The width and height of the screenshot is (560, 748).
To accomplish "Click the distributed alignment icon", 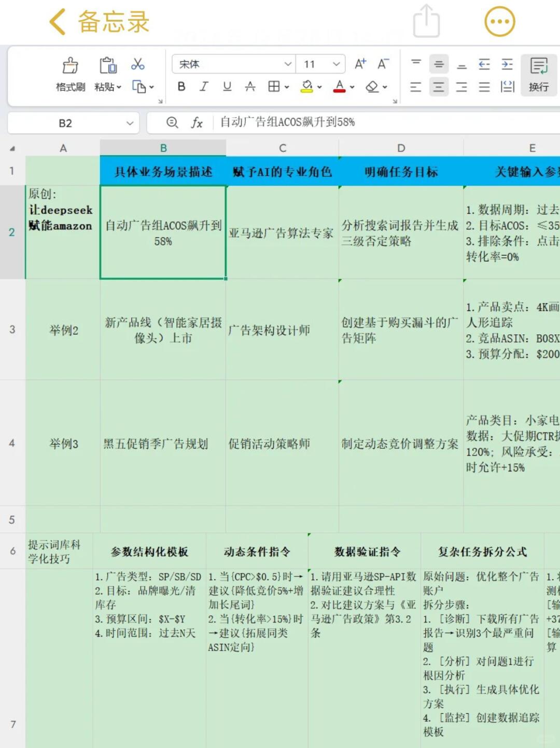I will pyautogui.click(x=507, y=87).
